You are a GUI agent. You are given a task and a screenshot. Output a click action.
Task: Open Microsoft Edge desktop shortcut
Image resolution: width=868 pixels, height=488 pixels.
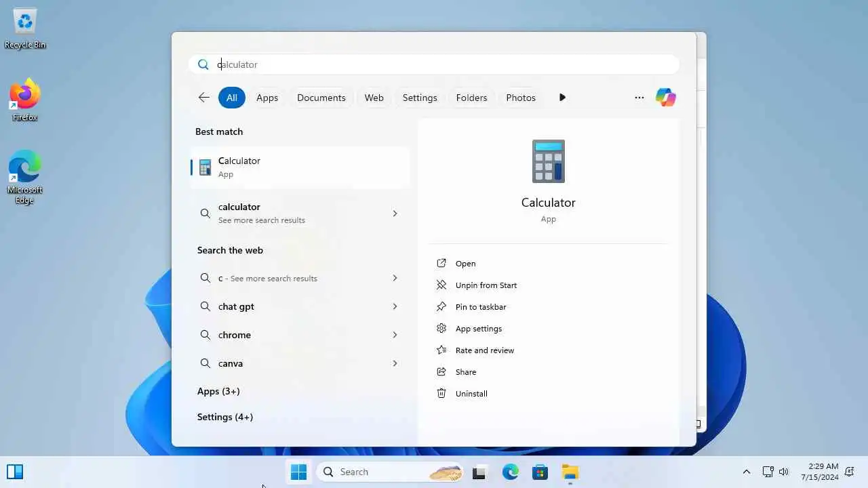pos(25,177)
